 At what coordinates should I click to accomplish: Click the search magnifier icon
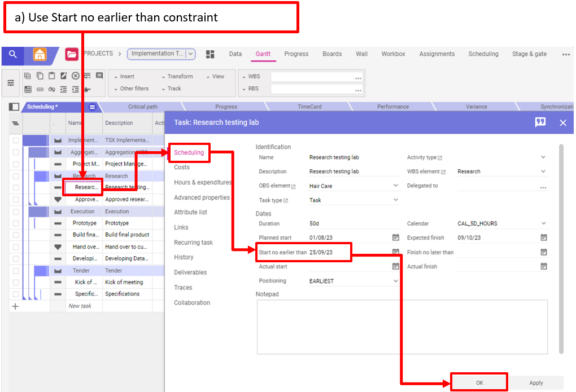(x=13, y=55)
